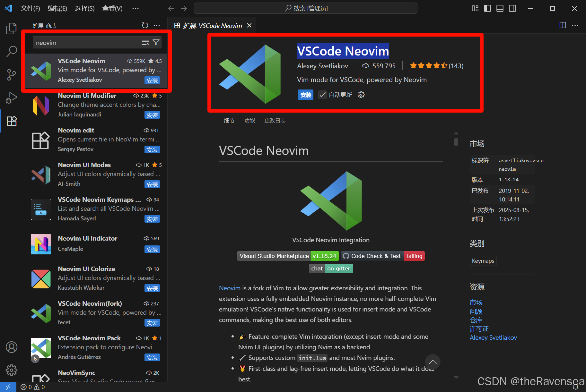
Task: Click the chat on gitter badge
Action: (x=331, y=268)
